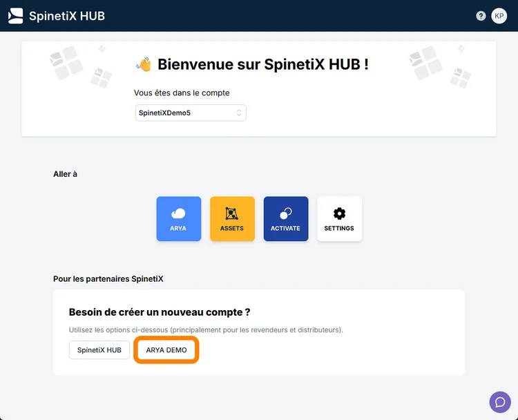Expand the SpinetiXDemo5 account dropdown

[x=191, y=113]
